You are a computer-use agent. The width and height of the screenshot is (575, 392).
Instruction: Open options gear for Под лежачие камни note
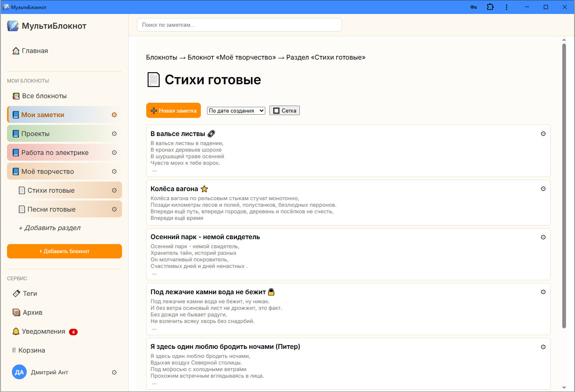[543, 292]
